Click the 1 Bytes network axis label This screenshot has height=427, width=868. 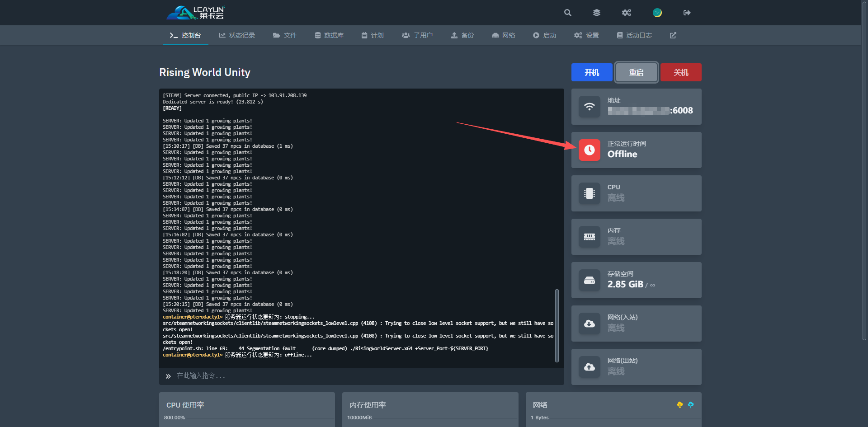[540, 418]
